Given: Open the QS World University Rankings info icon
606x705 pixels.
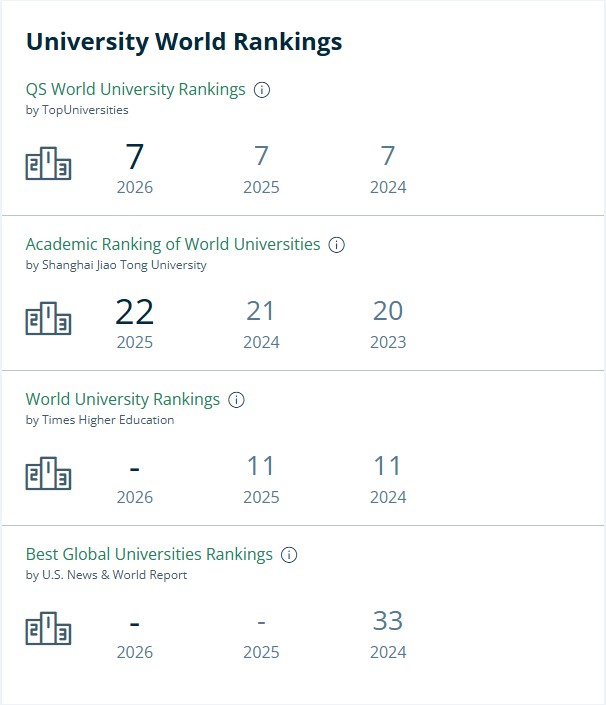Looking at the screenshot, I should [262, 90].
